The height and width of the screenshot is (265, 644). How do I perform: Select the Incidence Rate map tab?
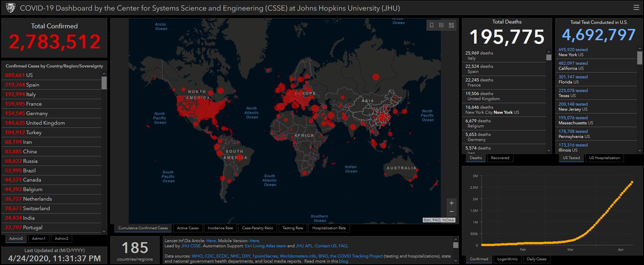(x=220, y=228)
